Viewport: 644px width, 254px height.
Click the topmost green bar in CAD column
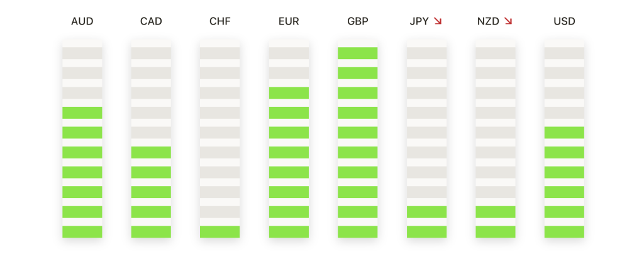[151, 152]
